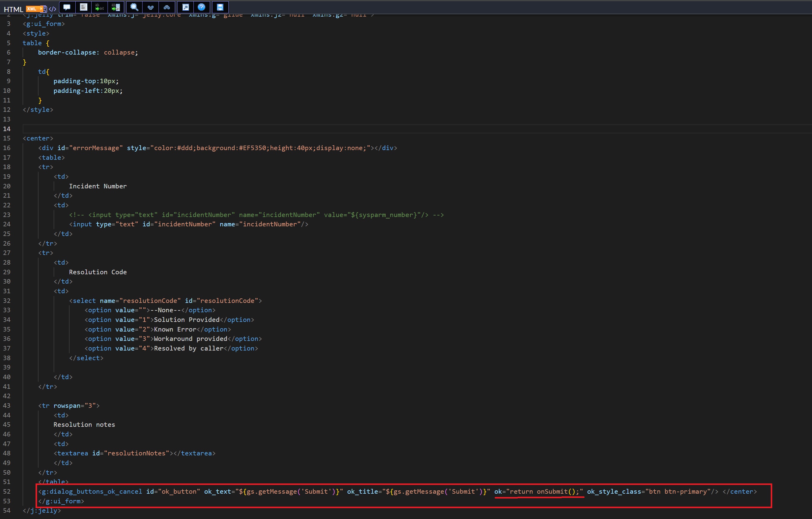The width and height of the screenshot is (812, 519).
Task: Click the blue Save disk icon
Action: point(220,7)
